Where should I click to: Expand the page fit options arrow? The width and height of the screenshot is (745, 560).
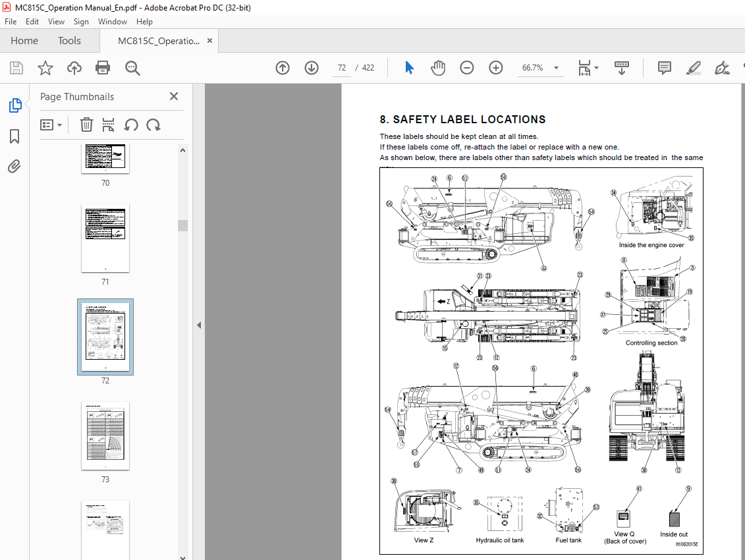[597, 68]
